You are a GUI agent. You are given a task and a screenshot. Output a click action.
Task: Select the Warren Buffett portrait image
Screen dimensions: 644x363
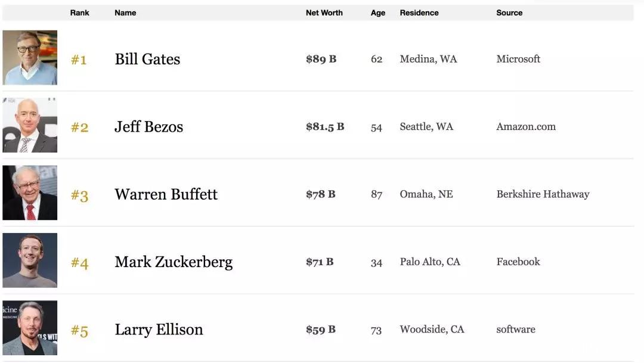tap(30, 193)
